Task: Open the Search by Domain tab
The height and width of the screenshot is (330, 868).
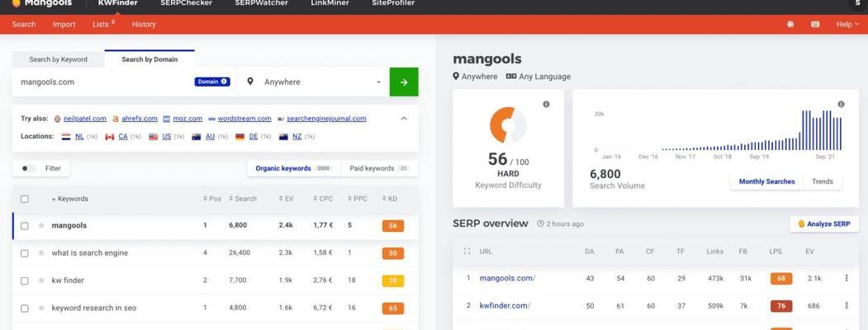Action: (x=149, y=59)
